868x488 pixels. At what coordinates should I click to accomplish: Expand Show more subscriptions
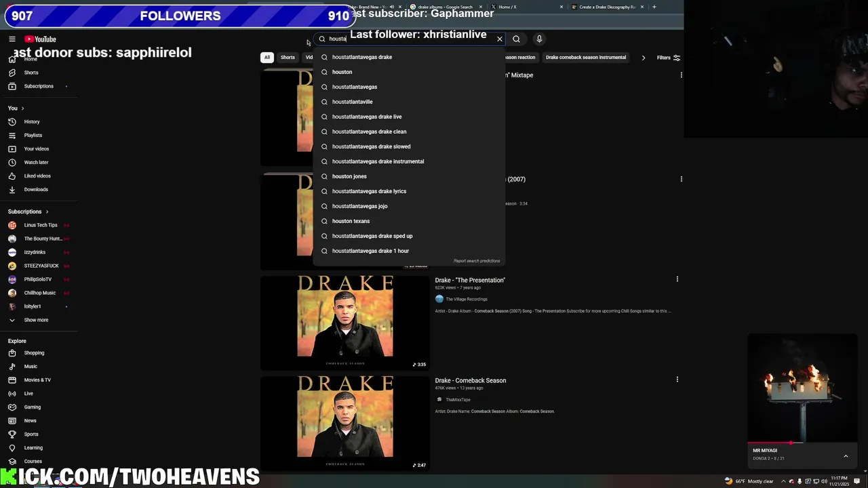click(36, 320)
